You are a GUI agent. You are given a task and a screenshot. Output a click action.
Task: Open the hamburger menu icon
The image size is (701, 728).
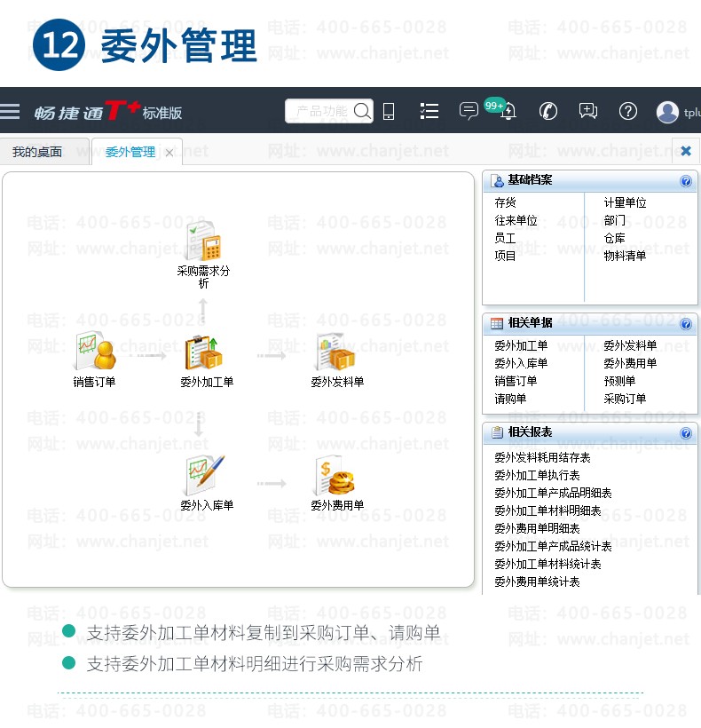click(x=9, y=112)
